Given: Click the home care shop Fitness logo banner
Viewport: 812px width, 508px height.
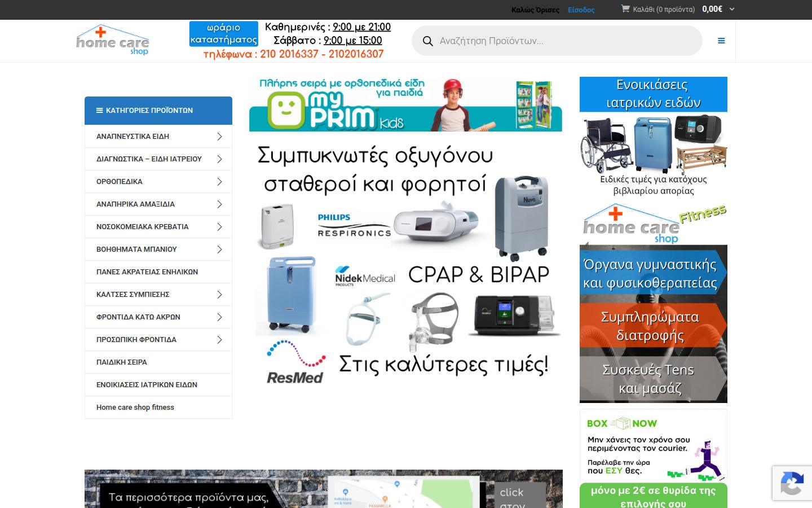Looking at the screenshot, I should click(654, 224).
